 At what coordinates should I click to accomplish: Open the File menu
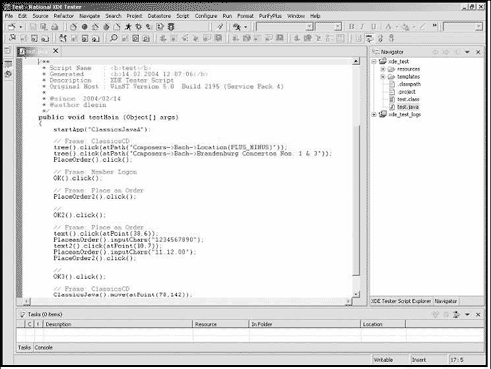point(9,16)
